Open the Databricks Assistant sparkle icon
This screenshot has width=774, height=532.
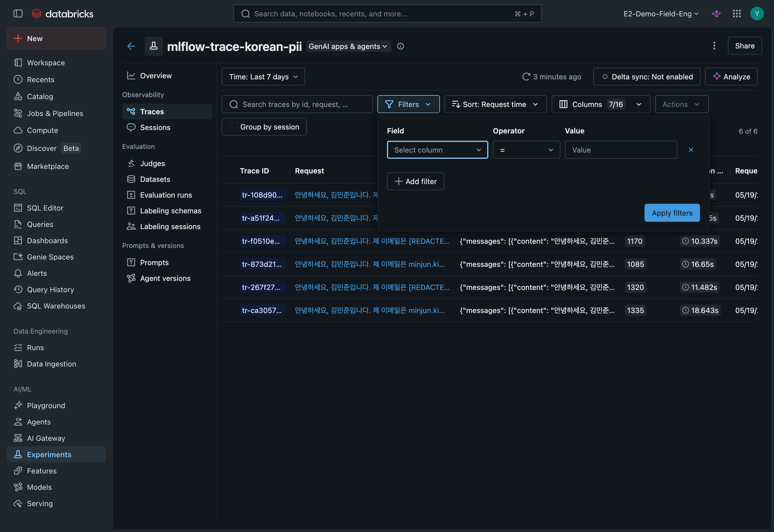point(716,14)
